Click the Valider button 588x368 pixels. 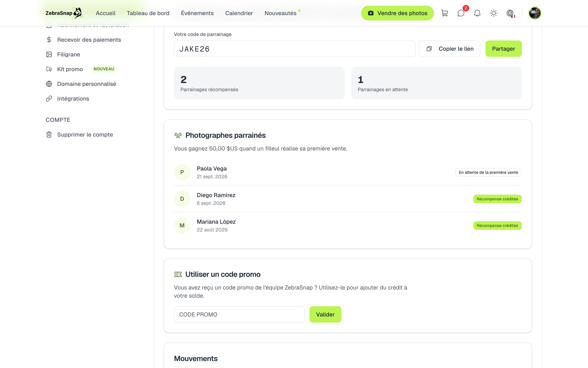(325, 314)
